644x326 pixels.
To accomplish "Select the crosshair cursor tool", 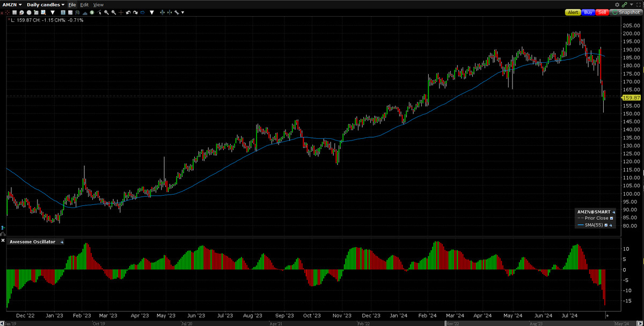I will click(x=121, y=12).
